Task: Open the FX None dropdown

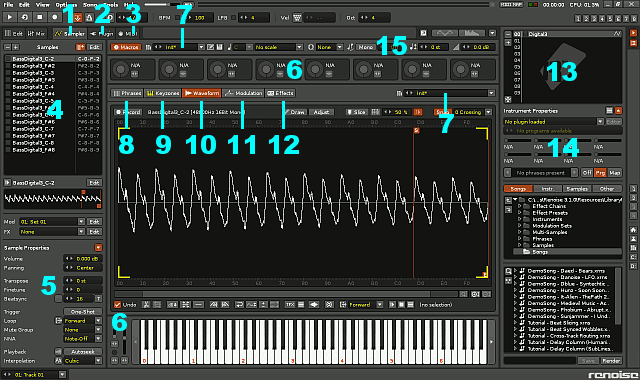Action: pos(52,231)
